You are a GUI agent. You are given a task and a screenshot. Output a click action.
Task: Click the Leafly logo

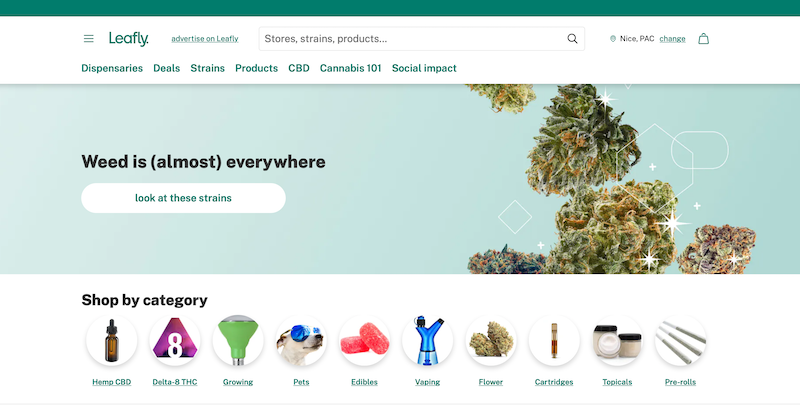click(x=129, y=39)
